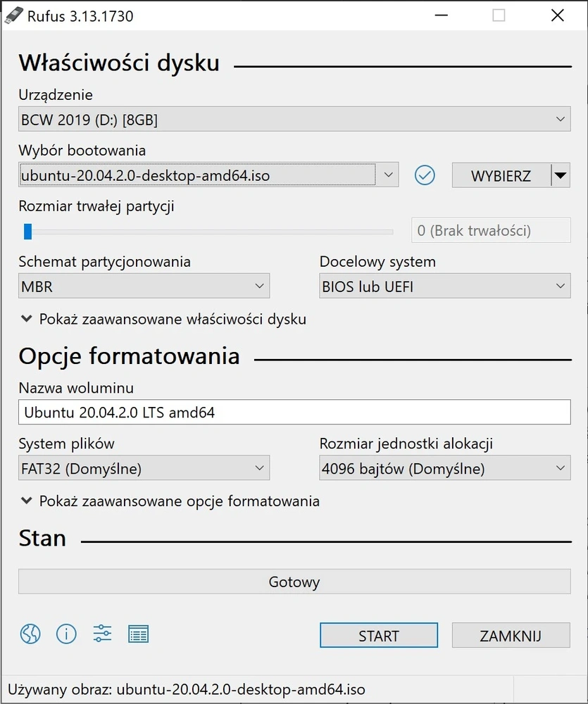
Task: Open Schemat partycjonowania MBR dropdown
Action: [x=144, y=286]
